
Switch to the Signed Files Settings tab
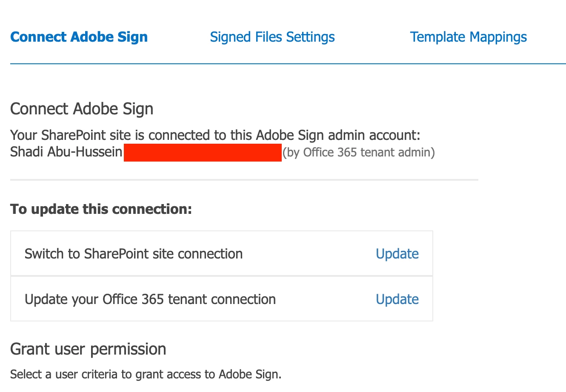coord(272,37)
